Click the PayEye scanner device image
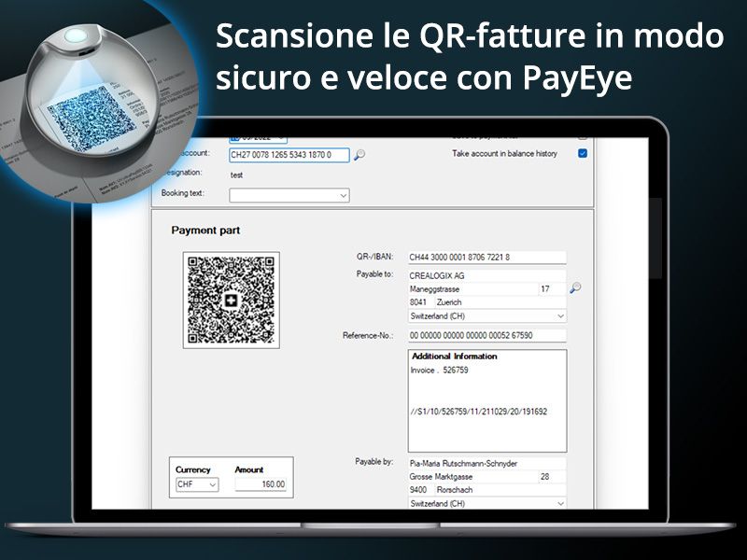Viewport: 747px width, 560px height. pyautogui.click(x=91, y=92)
